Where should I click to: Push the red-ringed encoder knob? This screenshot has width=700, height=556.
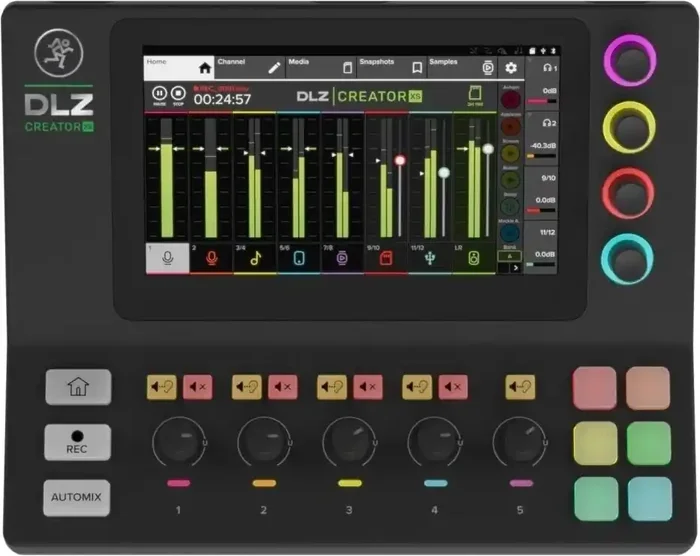pos(628,193)
